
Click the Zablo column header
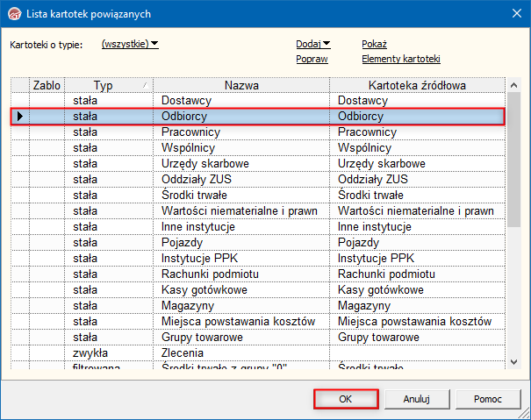tap(47, 85)
